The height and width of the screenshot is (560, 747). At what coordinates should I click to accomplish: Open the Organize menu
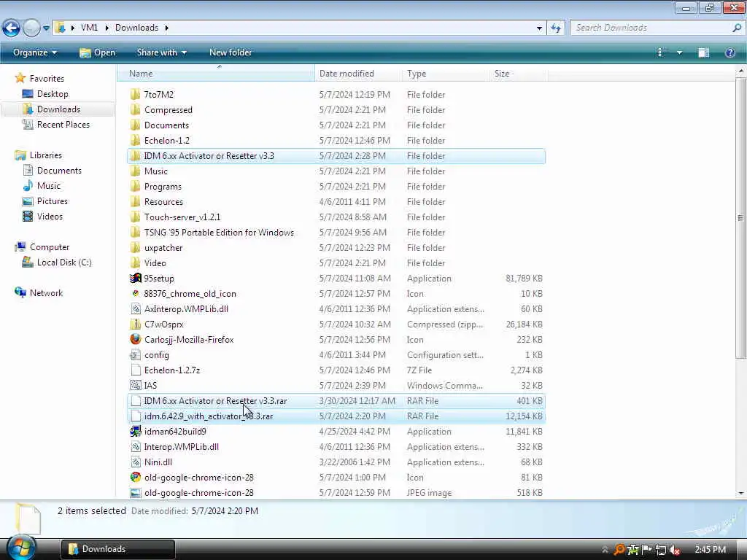(x=35, y=52)
